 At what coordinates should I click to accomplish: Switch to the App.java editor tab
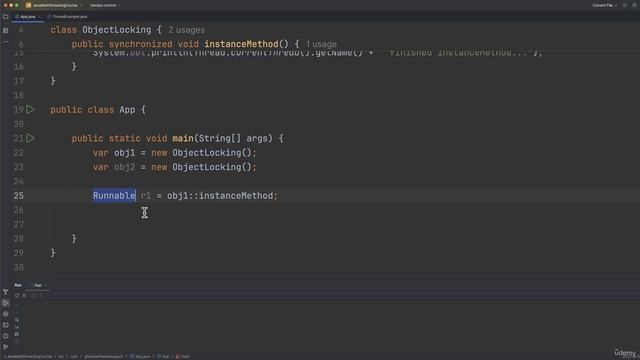pyautogui.click(x=27, y=17)
